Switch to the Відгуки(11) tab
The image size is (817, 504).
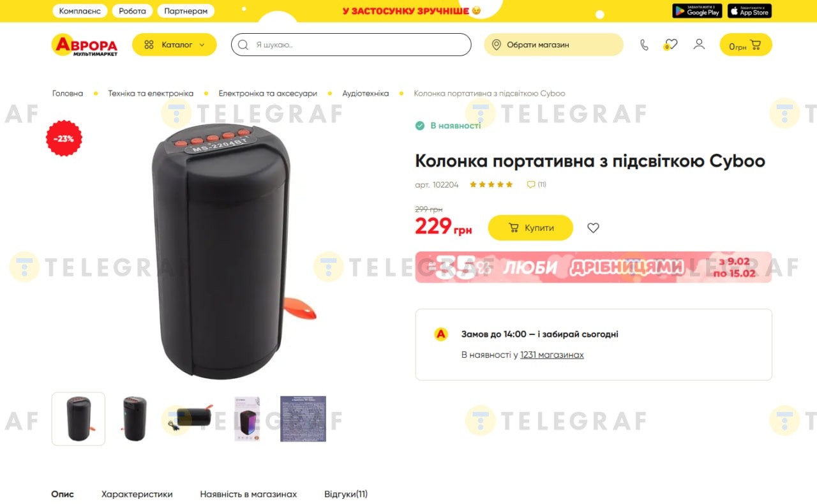point(346,494)
